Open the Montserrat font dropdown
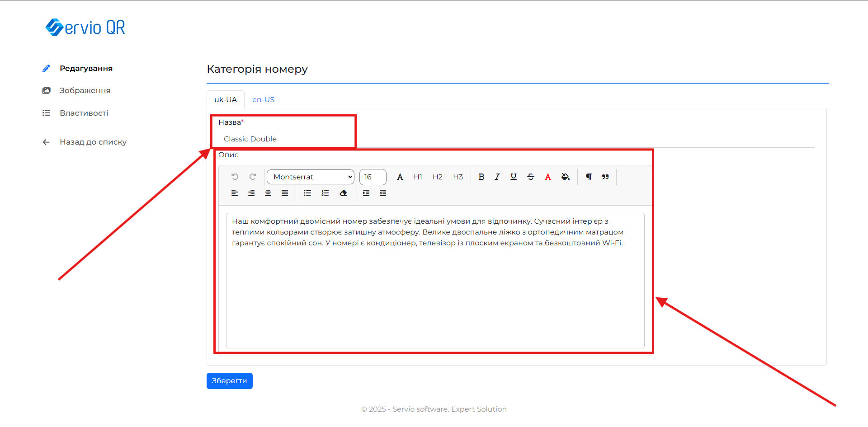This screenshot has width=868, height=427. point(311,177)
